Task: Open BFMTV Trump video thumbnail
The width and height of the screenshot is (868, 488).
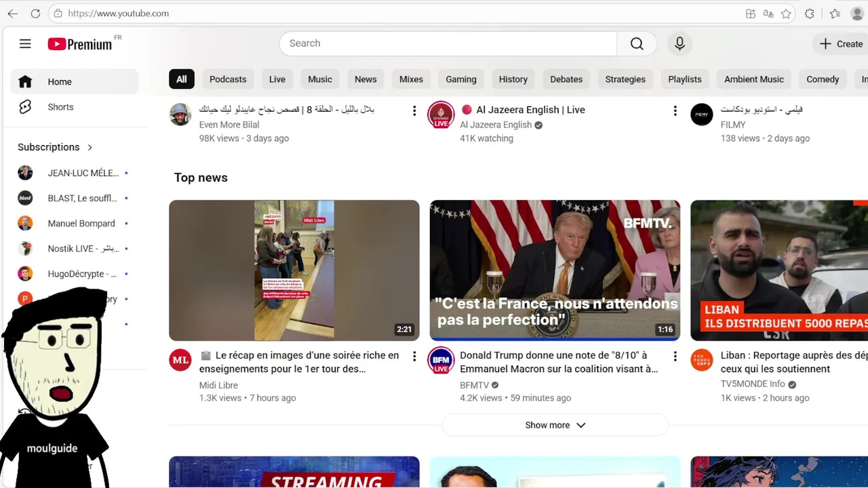Action: [x=555, y=270]
